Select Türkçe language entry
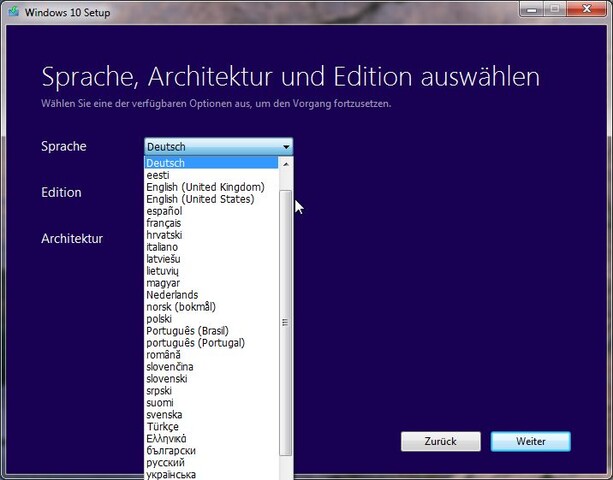This screenshot has width=613, height=480. pyautogui.click(x=212, y=427)
